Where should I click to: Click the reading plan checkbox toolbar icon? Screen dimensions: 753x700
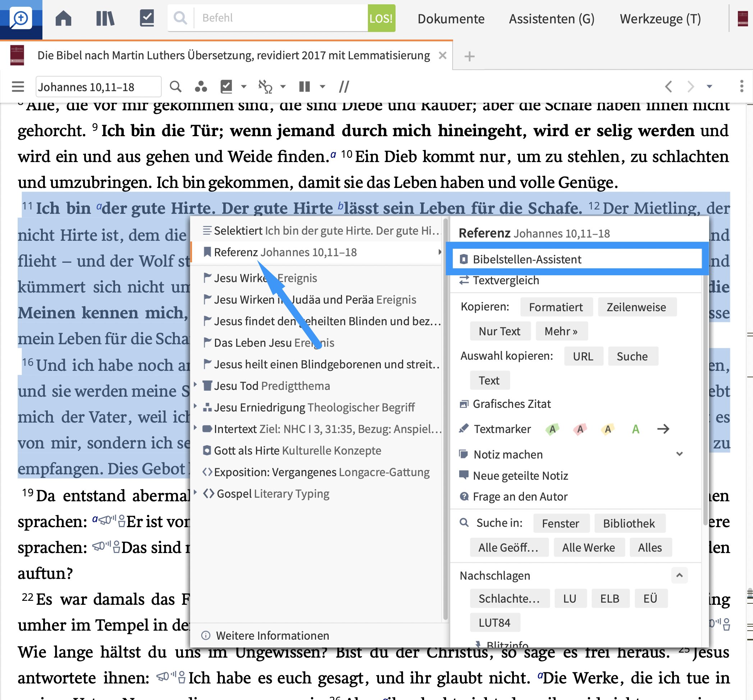(x=226, y=87)
